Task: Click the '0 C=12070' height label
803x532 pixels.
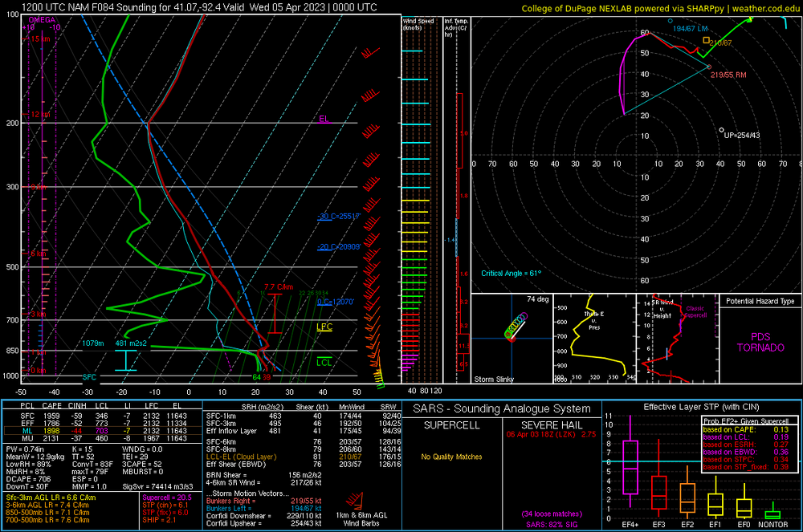Action: [x=336, y=302]
